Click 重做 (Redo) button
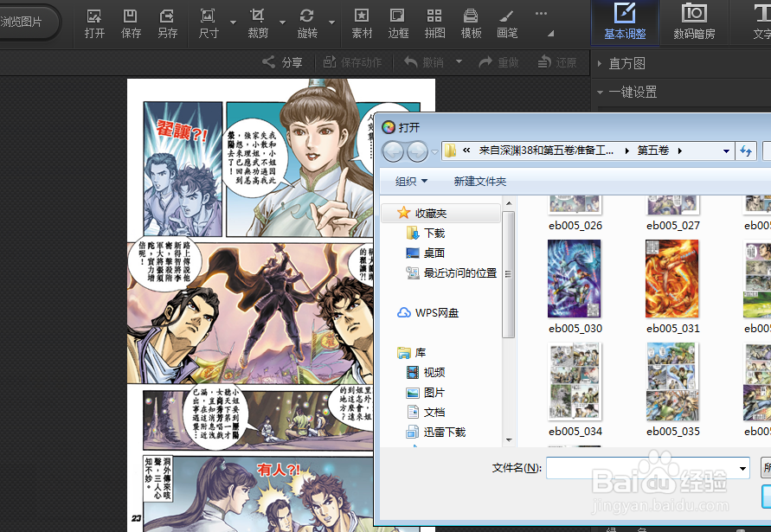 tap(498, 62)
